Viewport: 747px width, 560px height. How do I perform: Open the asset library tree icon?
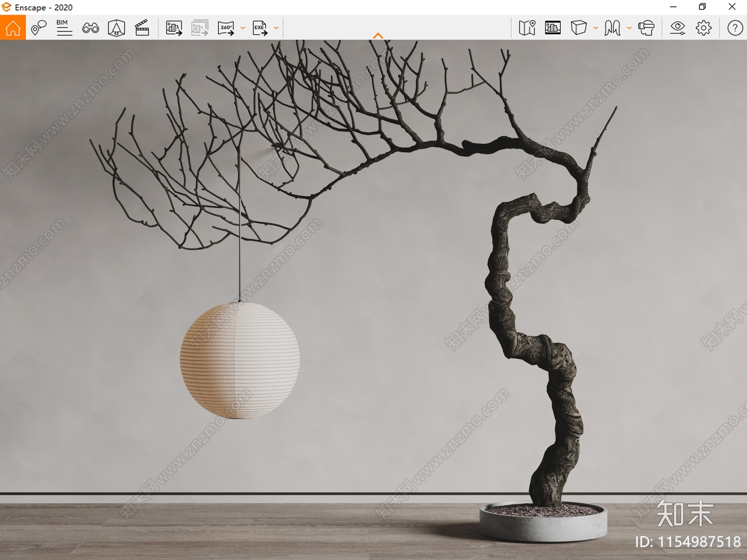tap(116, 28)
